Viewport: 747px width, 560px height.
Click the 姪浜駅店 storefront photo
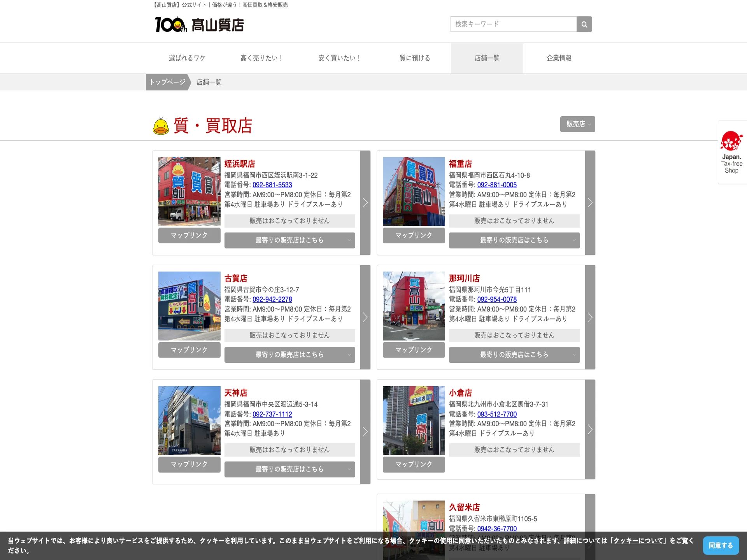pos(189,191)
